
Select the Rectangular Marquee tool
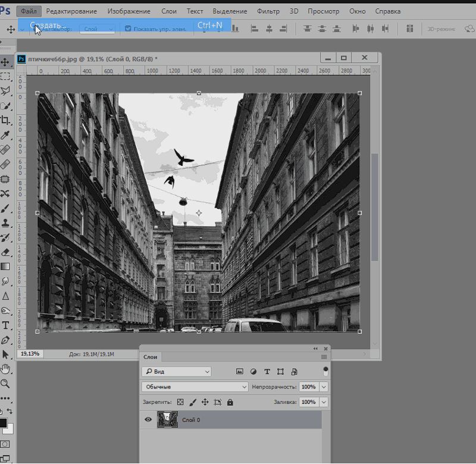click(x=5, y=76)
